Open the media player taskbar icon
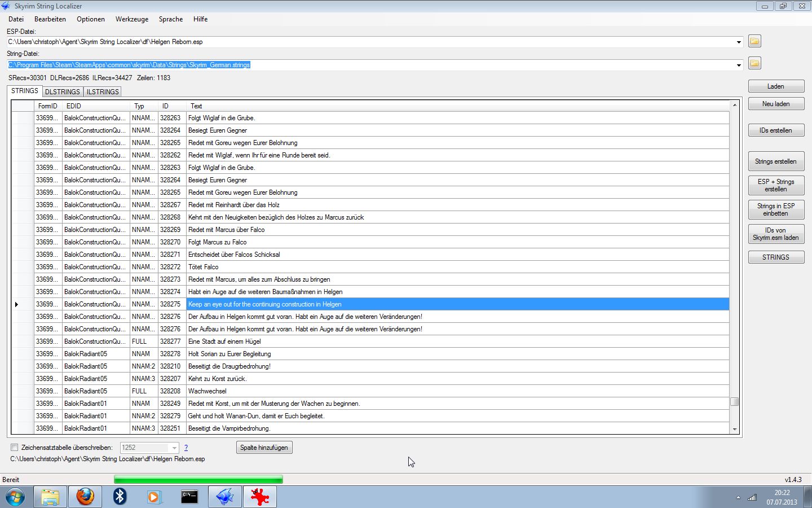The height and width of the screenshot is (508, 812). tap(154, 497)
